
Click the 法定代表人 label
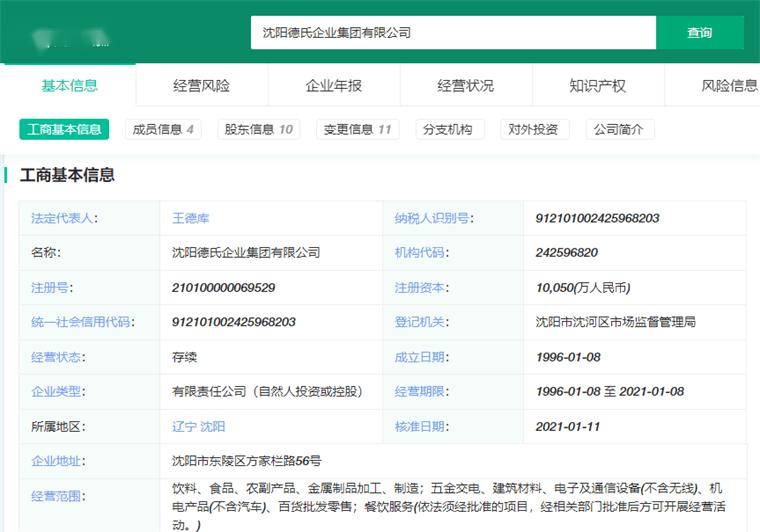[x=64, y=218]
